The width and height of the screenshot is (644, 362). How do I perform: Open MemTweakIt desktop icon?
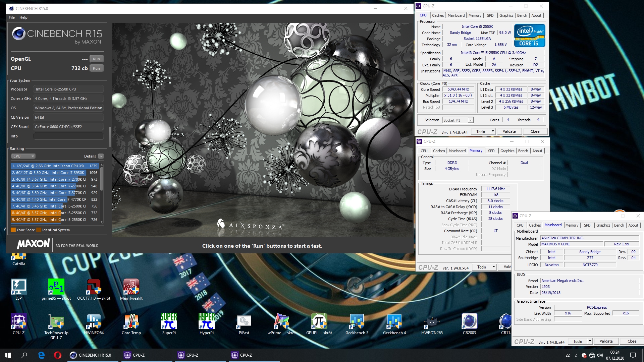tap(131, 290)
